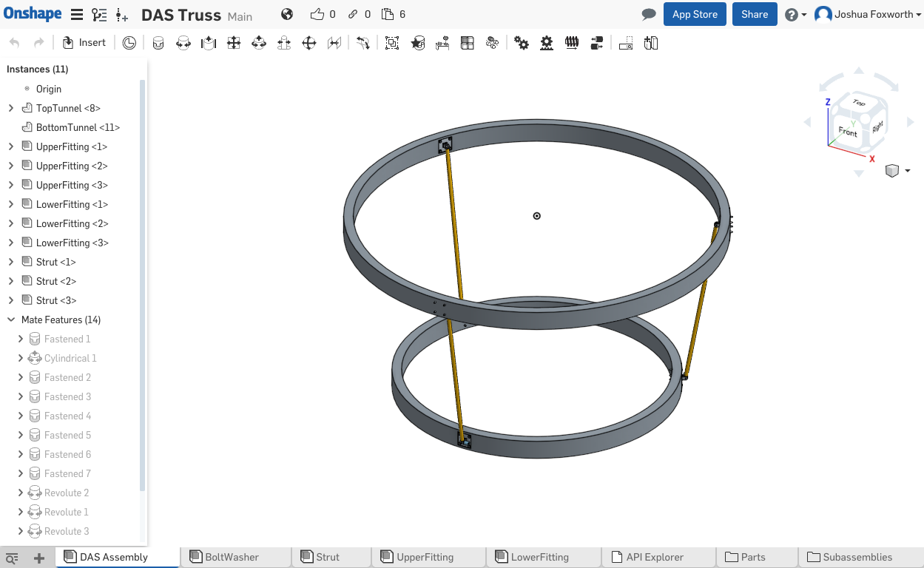The height and width of the screenshot is (568, 924).
Task: Click the star-and-cylinder toolbar icon
Action: [418, 44]
